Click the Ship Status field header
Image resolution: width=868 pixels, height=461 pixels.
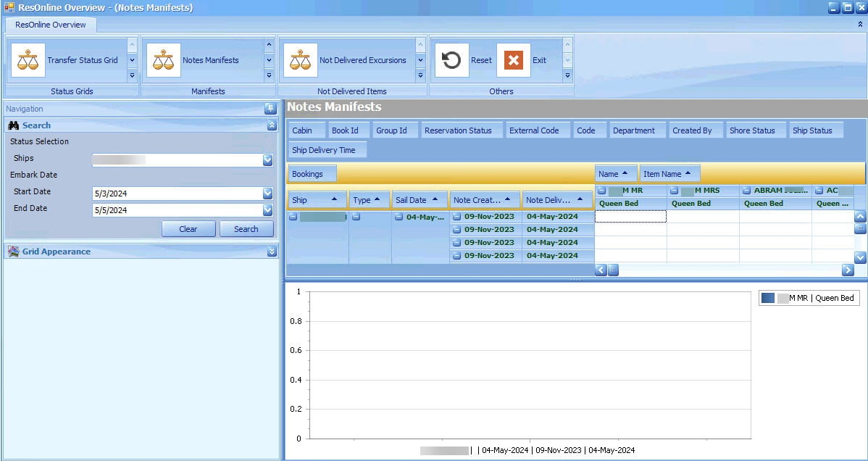click(x=816, y=130)
